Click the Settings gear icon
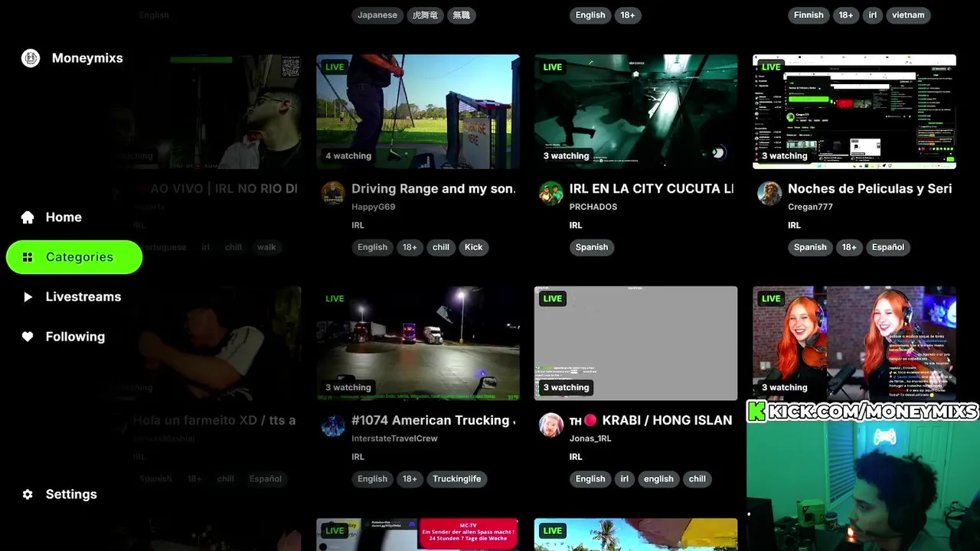This screenshot has width=980, height=551. [x=28, y=494]
